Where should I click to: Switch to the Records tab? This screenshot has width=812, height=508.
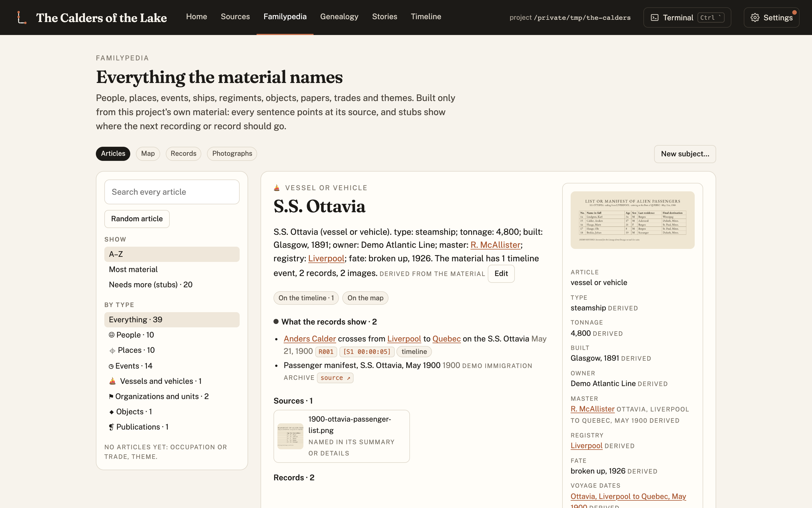coord(183,154)
